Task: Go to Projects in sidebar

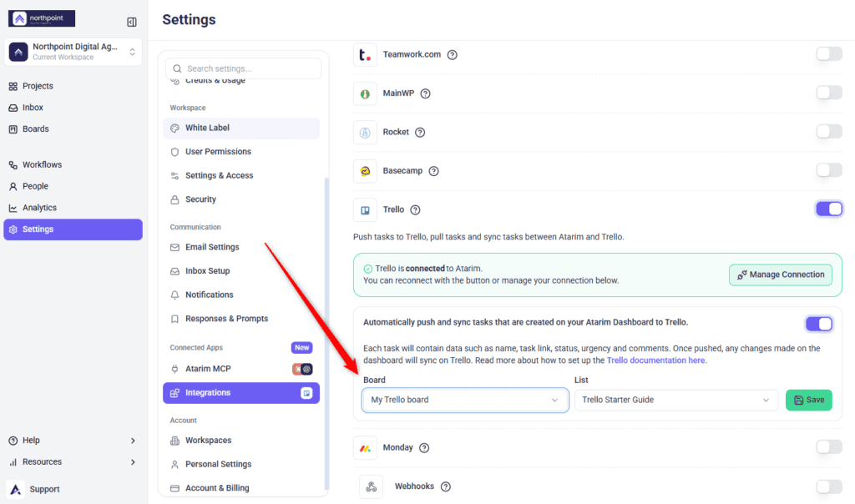Action: point(73,86)
